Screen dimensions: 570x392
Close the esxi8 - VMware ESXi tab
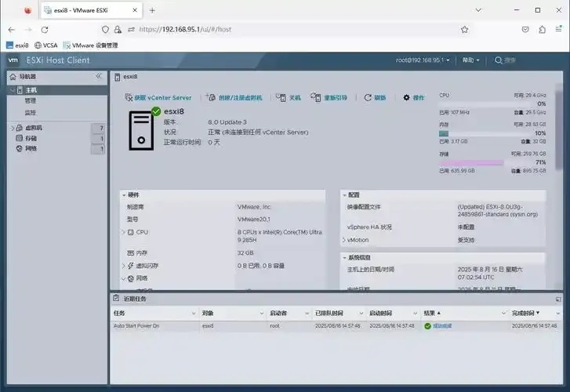135,10
